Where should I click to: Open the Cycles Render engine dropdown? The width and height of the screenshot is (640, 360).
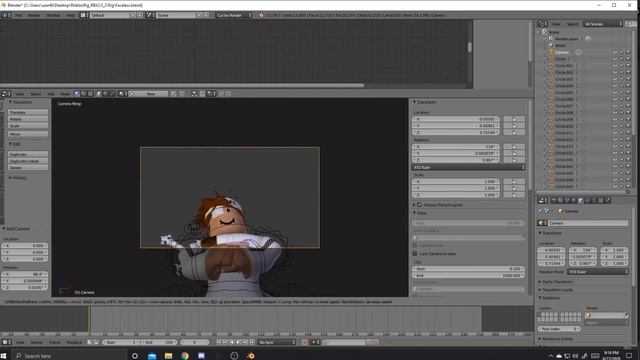tap(234, 15)
